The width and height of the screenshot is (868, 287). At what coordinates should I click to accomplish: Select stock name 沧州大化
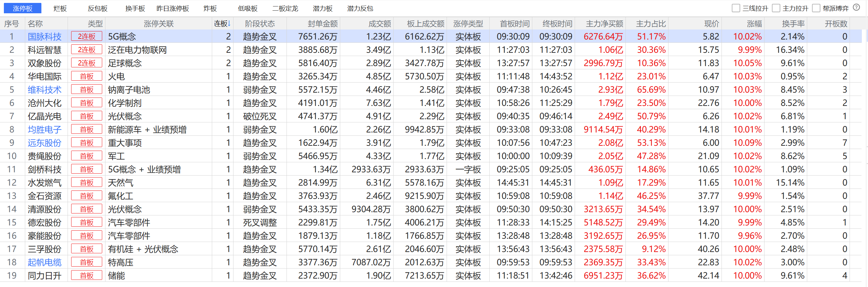click(x=45, y=103)
